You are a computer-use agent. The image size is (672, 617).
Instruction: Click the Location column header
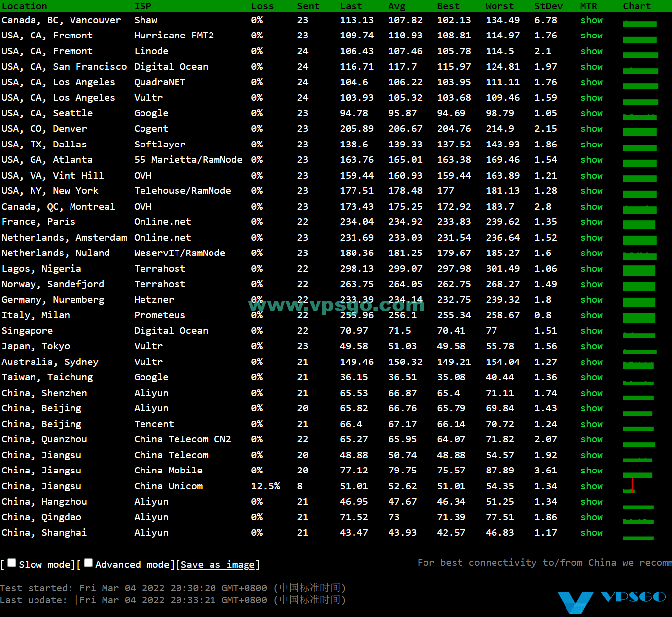pyautogui.click(x=24, y=6)
